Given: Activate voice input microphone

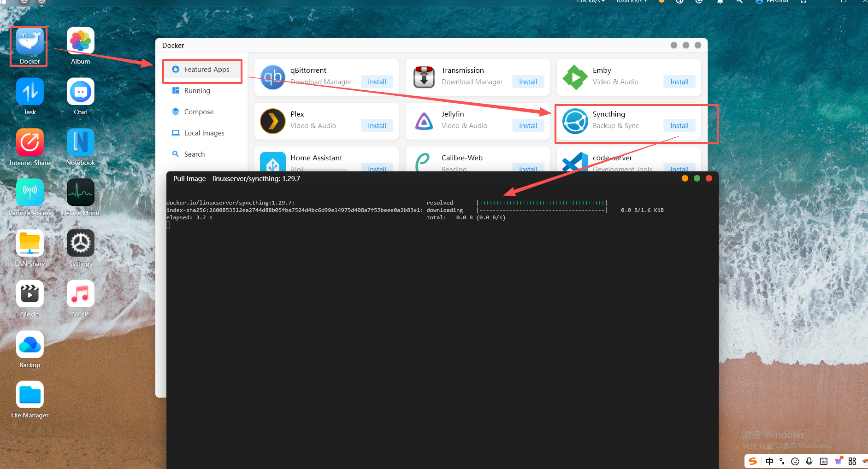Looking at the screenshot, I should coord(809,461).
